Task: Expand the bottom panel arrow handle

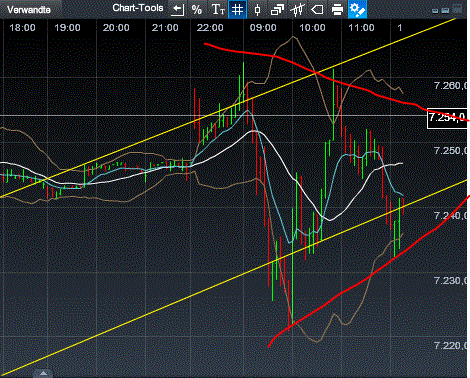Action: 43,373
